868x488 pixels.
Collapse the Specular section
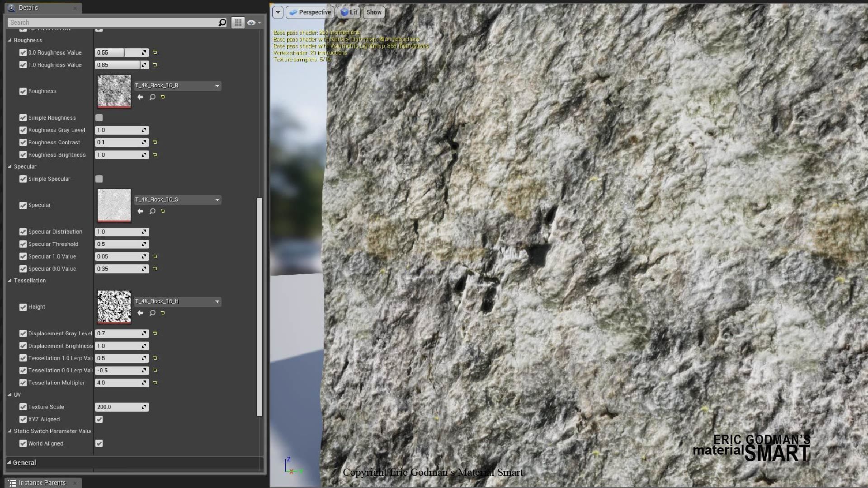coord(9,167)
